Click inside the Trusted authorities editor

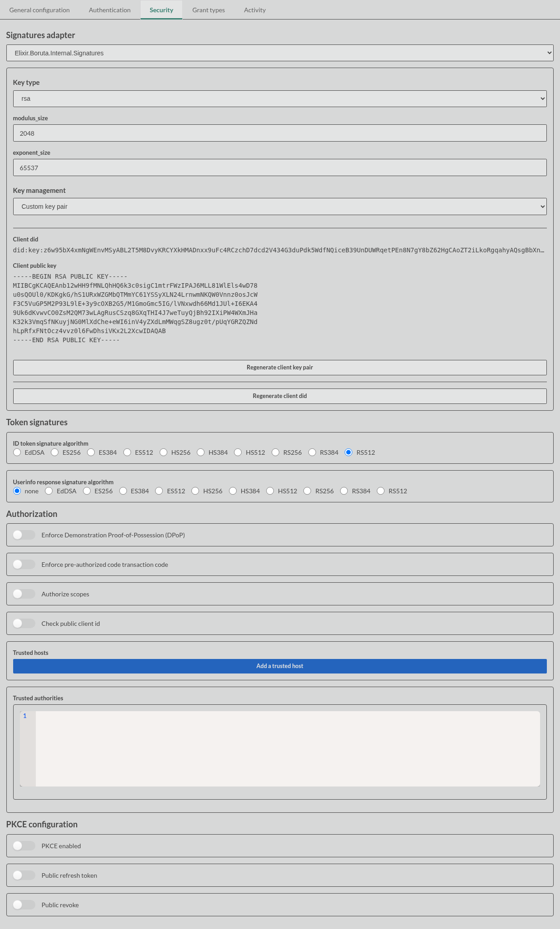pyautogui.click(x=287, y=749)
